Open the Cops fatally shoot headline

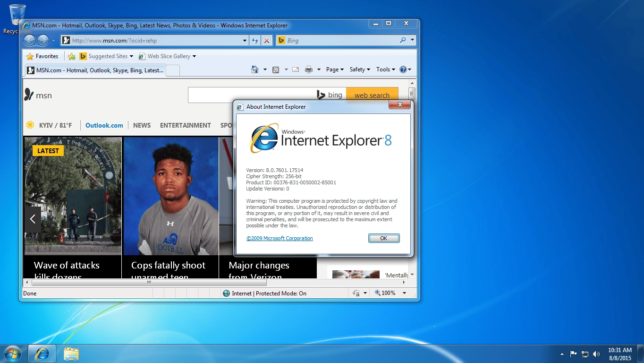(x=168, y=271)
